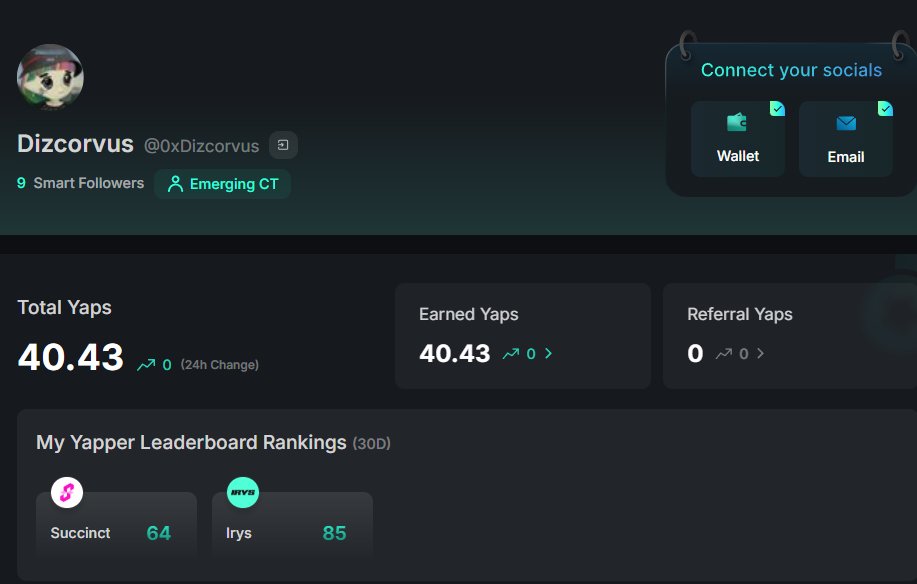Image resolution: width=917 pixels, height=584 pixels.
Task: Click the Total Yaps label
Action: [x=64, y=307]
